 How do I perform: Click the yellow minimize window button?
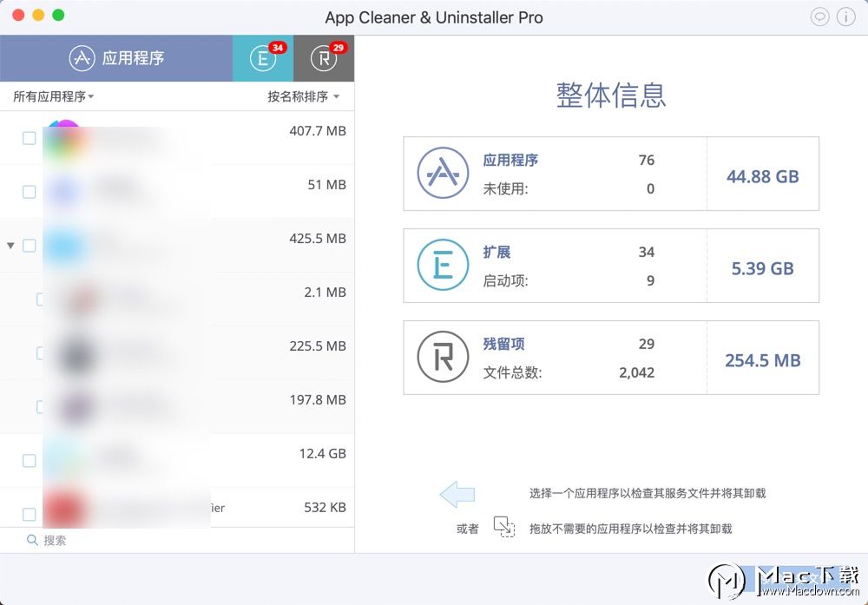pyautogui.click(x=38, y=15)
